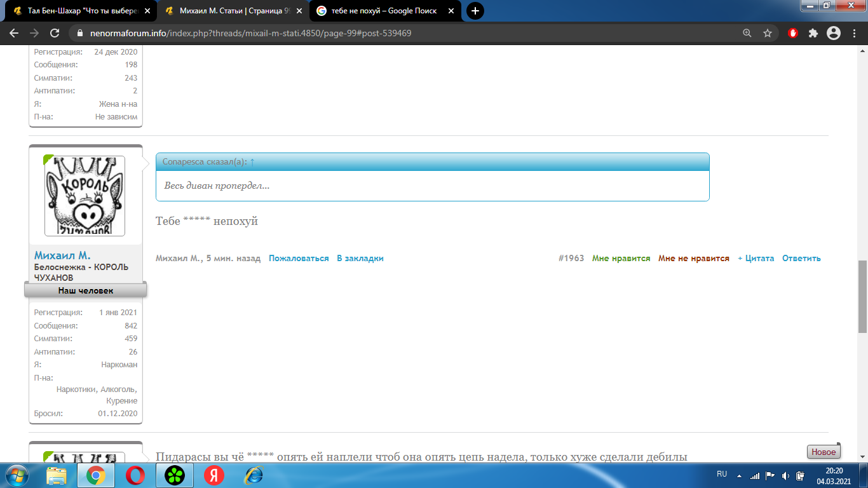Report post using Пожаловаться link
The image size is (868, 488).
[299, 259]
